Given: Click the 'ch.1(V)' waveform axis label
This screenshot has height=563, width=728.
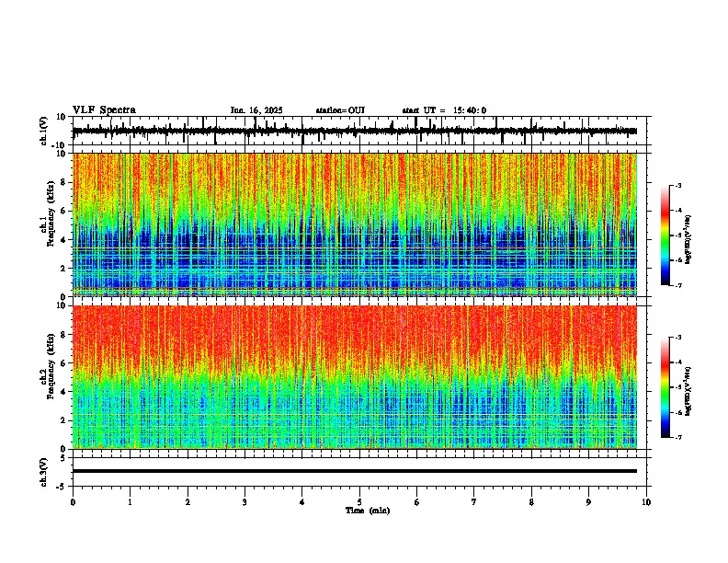Looking at the screenshot, I should 44,131.
